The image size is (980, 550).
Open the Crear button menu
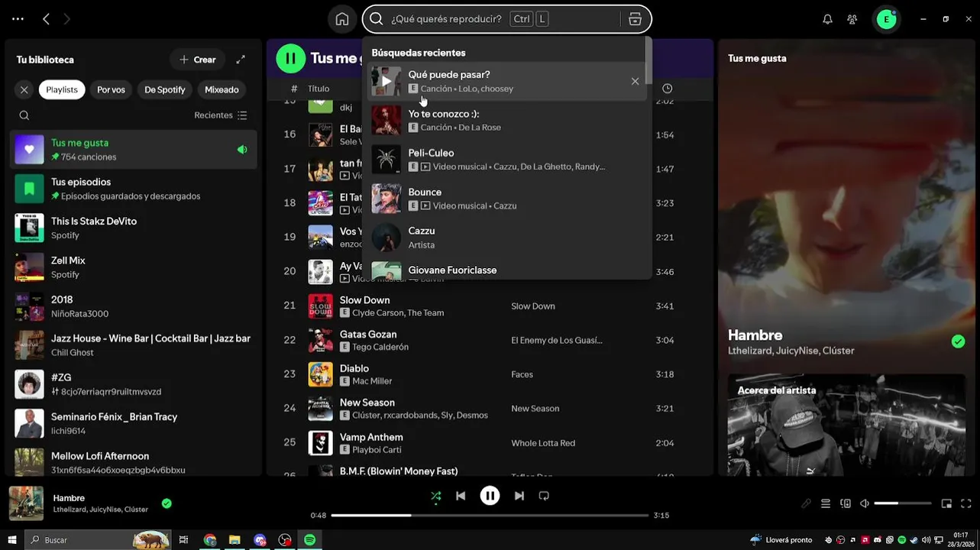(198, 60)
